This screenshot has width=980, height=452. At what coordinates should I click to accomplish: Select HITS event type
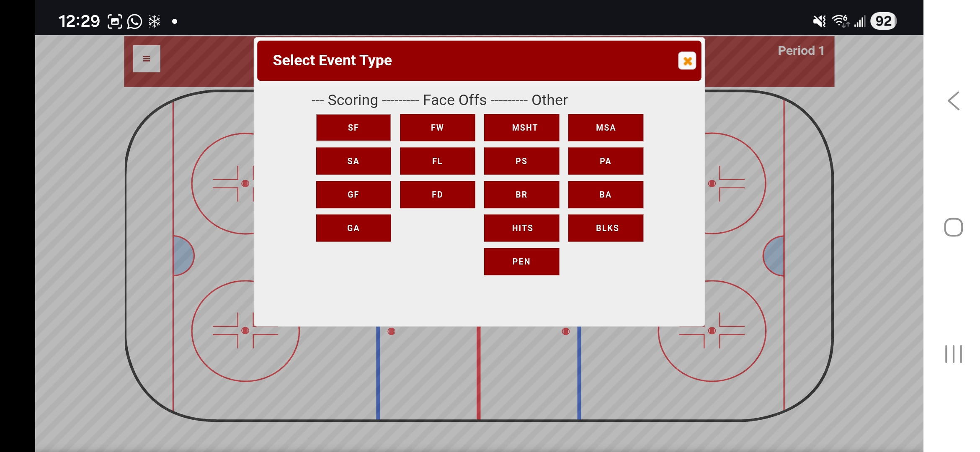coord(521,228)
